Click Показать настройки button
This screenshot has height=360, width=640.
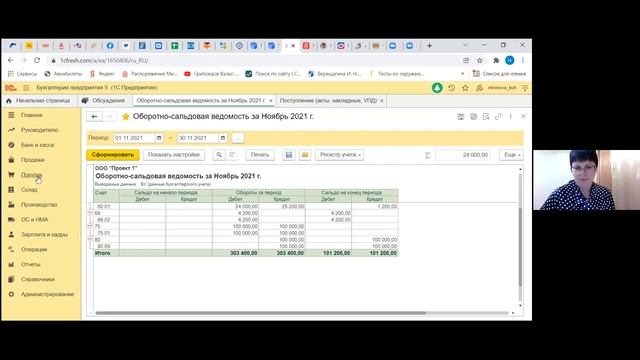pyautogui.click(x=174, y=155)
